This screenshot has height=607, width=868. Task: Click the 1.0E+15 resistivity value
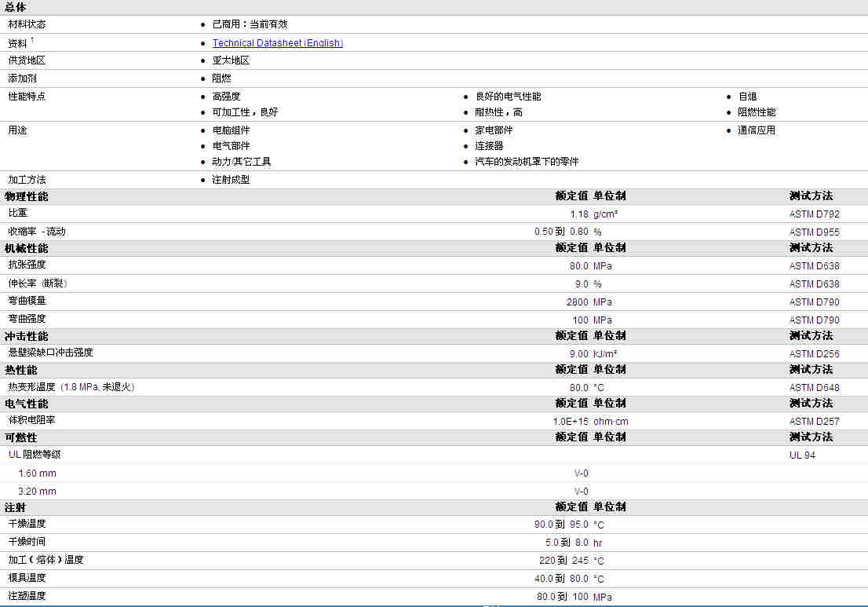[571, 422]
